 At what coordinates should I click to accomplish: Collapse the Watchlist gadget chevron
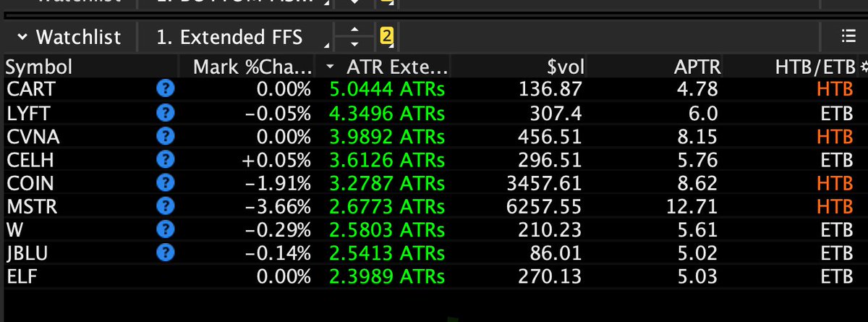coord(22,36)
